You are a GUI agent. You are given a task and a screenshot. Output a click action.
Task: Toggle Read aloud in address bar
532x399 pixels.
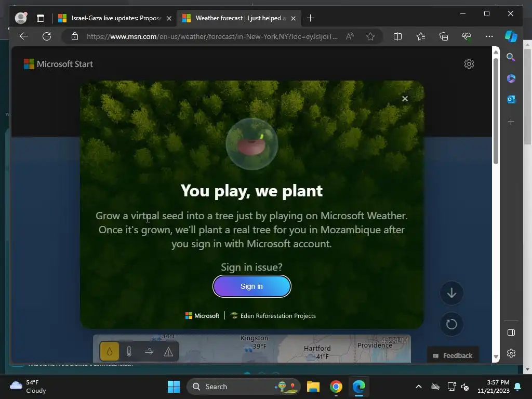tap(350, 36)
